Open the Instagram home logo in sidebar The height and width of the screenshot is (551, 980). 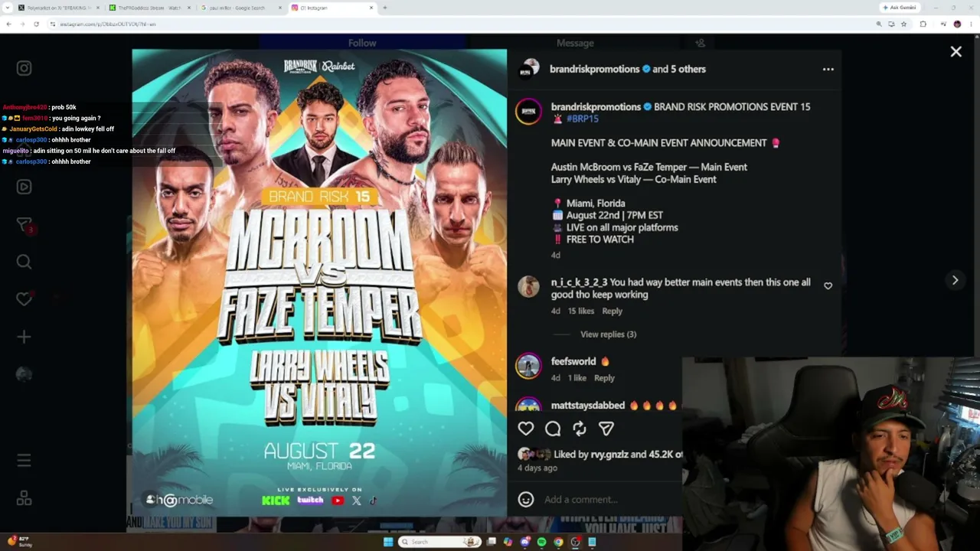click(24, 68)
